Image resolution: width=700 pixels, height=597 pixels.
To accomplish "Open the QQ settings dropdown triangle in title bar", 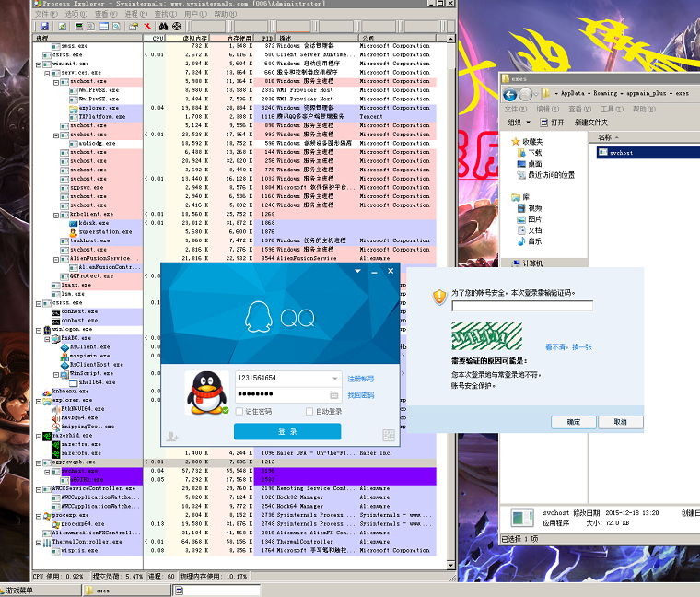I will coord(357,271).
